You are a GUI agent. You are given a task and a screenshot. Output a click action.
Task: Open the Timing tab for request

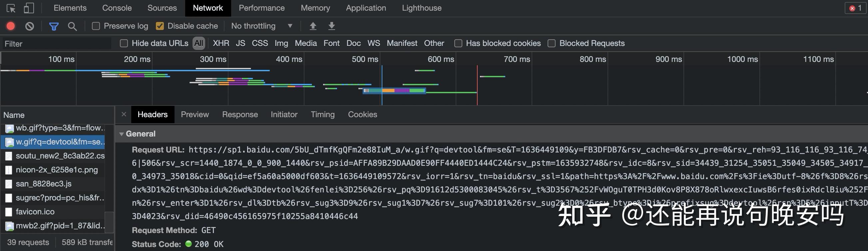[x=322, y=115]
